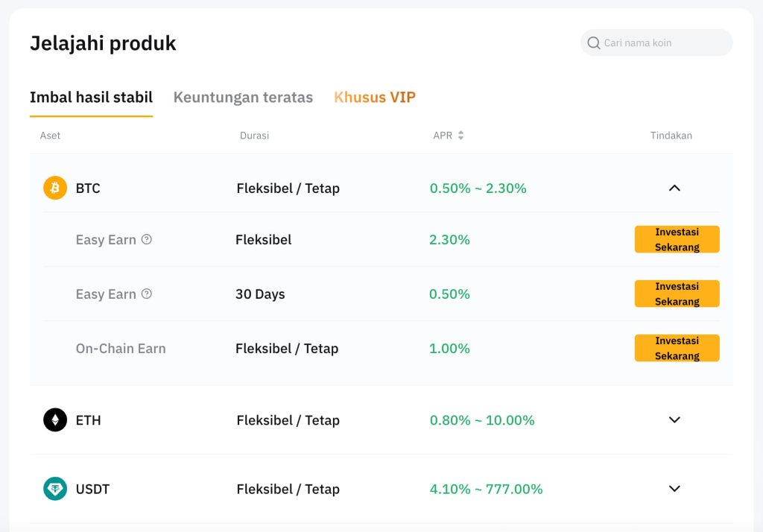
Task: Open the help tooltip beside Fleksibel Easy Earn
Action: click(147, 239)
